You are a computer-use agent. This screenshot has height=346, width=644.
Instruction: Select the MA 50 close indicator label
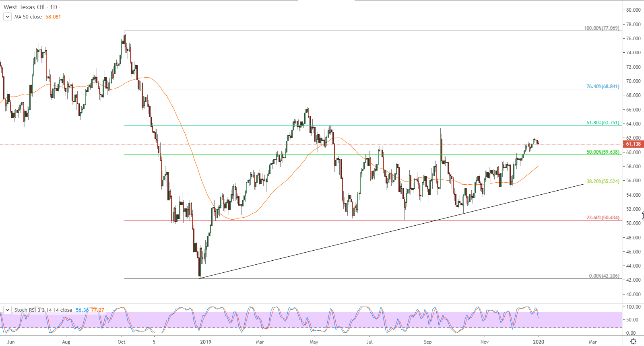[x=28, y=17]
